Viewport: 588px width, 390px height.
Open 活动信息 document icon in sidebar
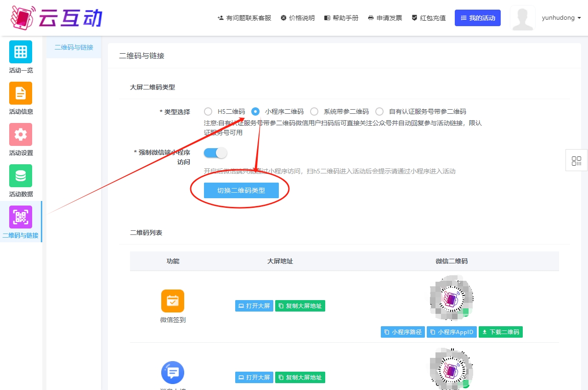pos(21,93)
